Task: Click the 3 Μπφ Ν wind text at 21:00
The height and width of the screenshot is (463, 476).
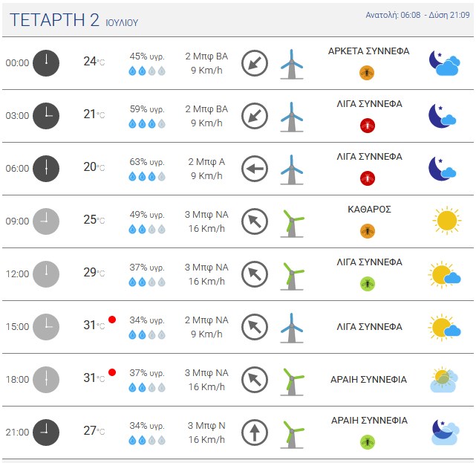Action: [206, 426]
